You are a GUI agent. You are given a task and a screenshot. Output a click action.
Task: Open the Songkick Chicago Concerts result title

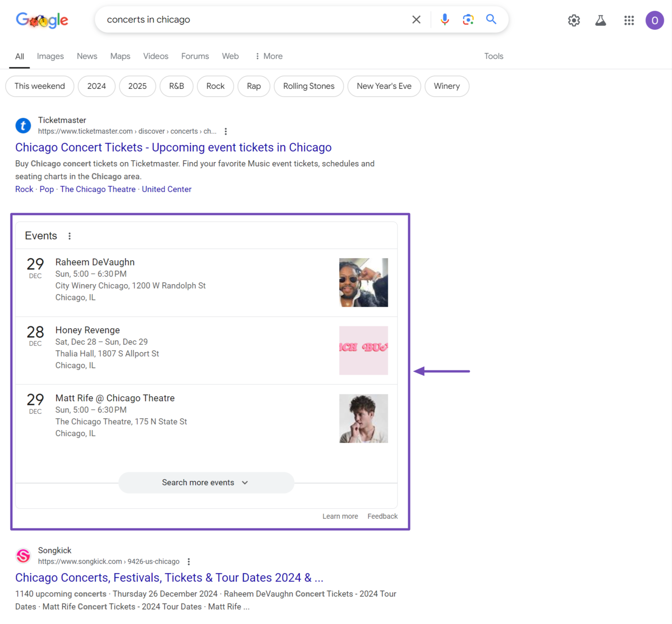pos(169,578)
